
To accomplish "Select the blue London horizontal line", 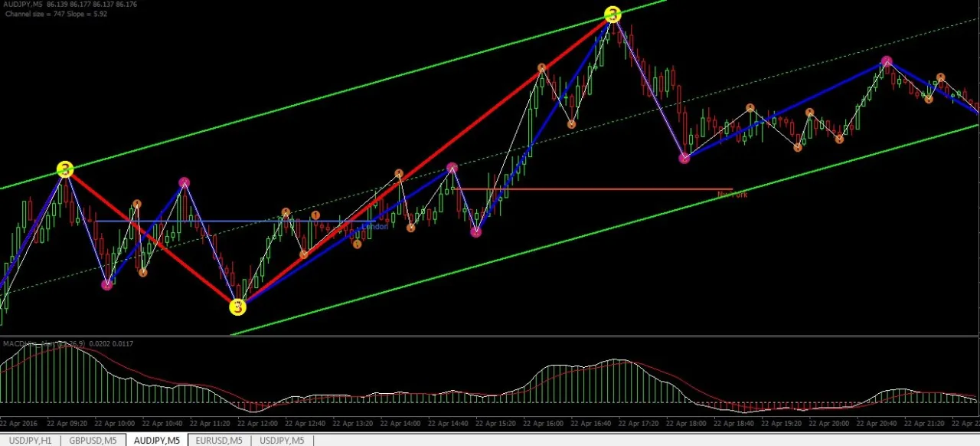I will (234, 221).
